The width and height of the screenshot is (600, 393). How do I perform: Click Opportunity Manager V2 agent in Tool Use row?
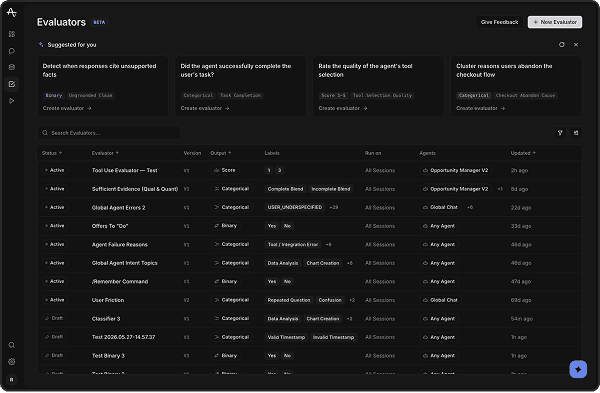(455, 170)
